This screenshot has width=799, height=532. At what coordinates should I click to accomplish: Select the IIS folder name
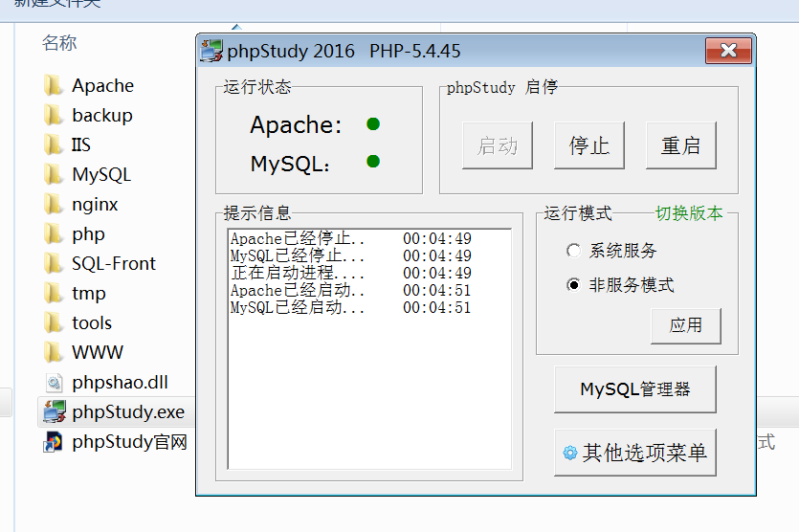point(81,144)
